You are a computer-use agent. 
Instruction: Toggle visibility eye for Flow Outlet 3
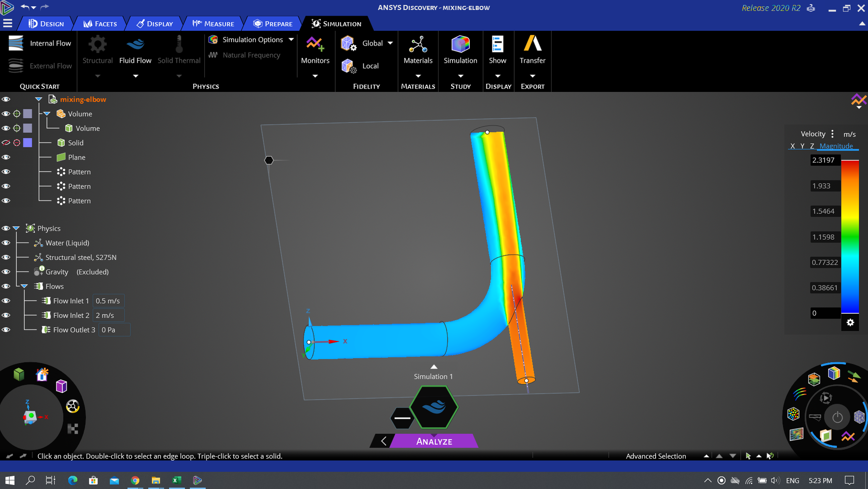(6, 330)
